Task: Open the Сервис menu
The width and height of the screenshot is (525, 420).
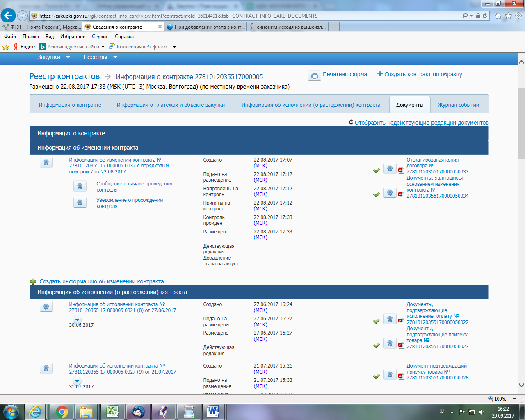Action: 100,37
